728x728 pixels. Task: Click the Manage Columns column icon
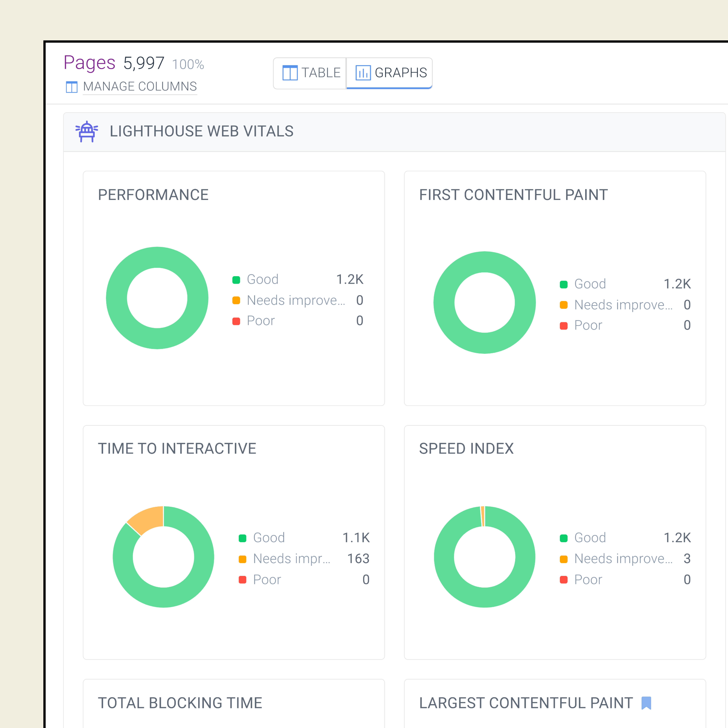click(72, 87)
